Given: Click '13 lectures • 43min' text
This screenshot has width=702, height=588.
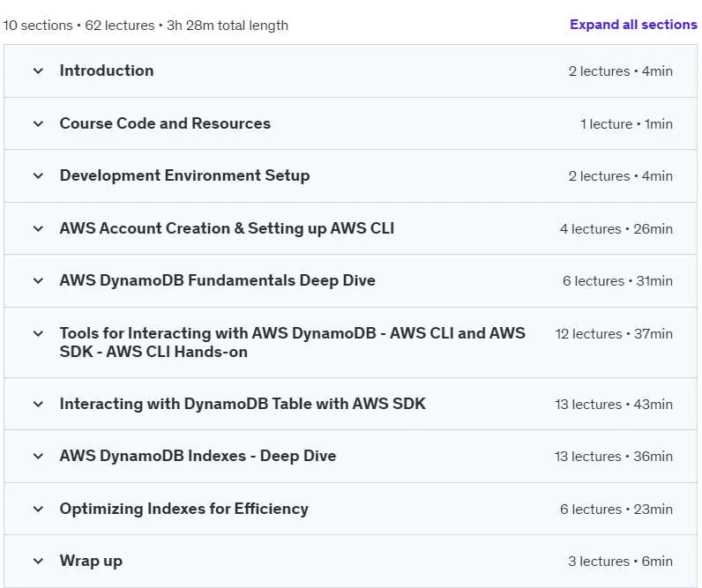Looking at the screenshot, I should click(x=614, y=405).
